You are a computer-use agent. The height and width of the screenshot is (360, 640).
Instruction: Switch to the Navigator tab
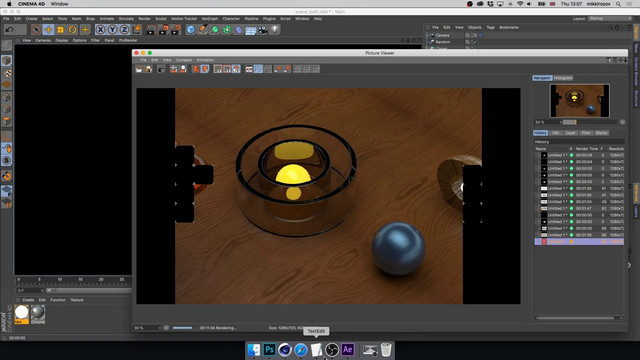click(x=542, y=78)
